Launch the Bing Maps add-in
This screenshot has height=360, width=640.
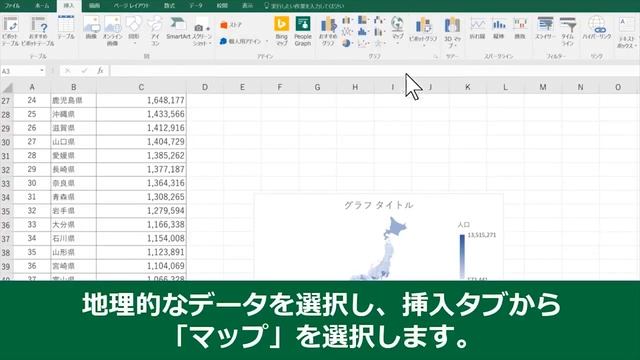[282, 31]
